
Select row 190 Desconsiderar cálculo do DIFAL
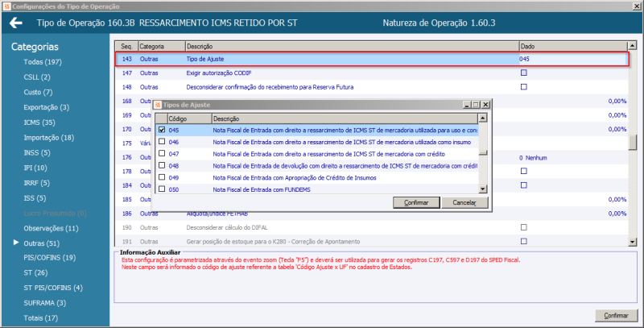pos(372,227)
